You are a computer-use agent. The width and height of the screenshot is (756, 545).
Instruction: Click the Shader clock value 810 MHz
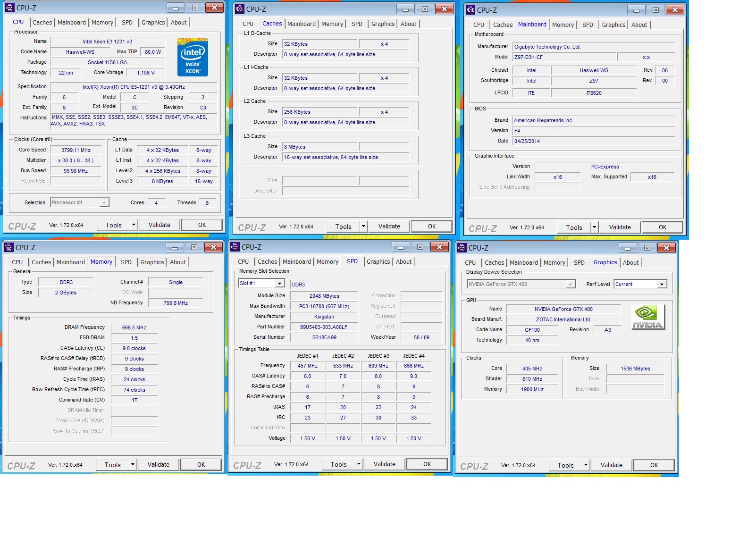point(532,379)
